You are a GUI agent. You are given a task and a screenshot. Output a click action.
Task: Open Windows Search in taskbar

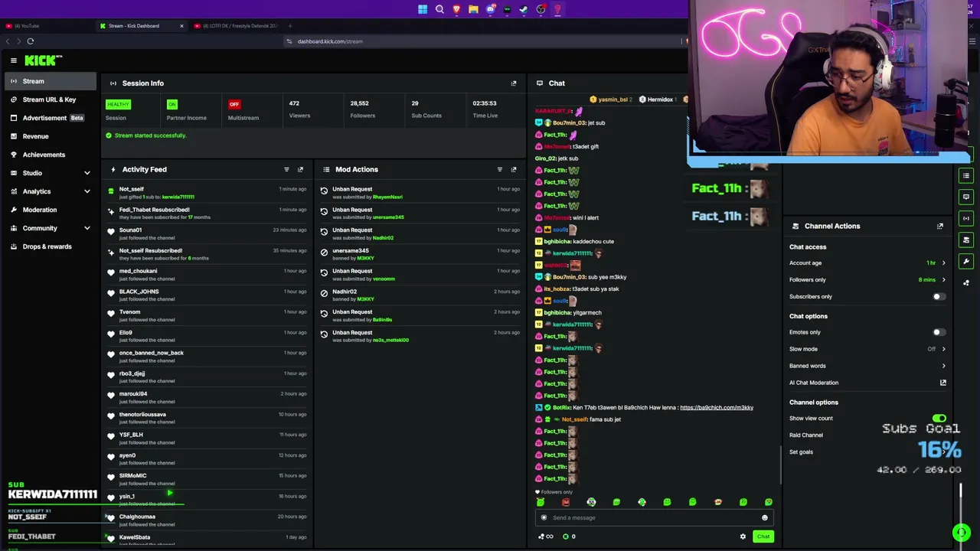click(439, 9)
